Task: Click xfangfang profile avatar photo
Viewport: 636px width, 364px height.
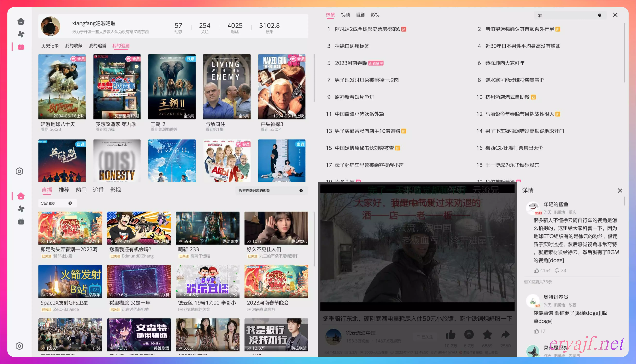Action: click(x=50, y=26)
